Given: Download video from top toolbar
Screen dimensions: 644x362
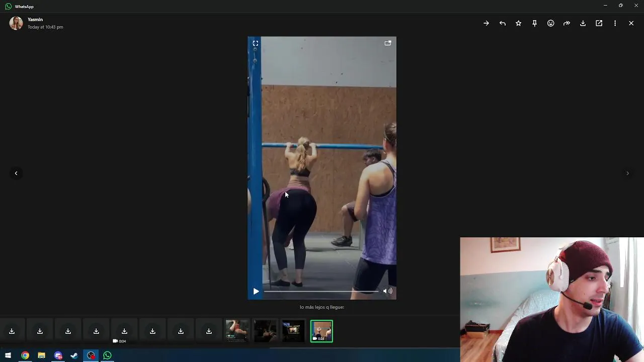Looking at the screenshot, I should pyautogui.click(x=583, y=23).
